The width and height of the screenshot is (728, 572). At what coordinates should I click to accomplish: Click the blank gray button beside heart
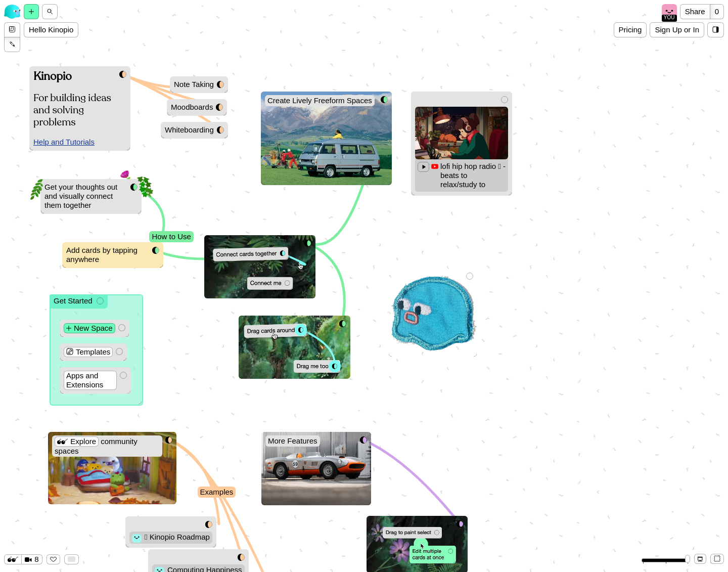pyautogui.click(x=71, y=559)
